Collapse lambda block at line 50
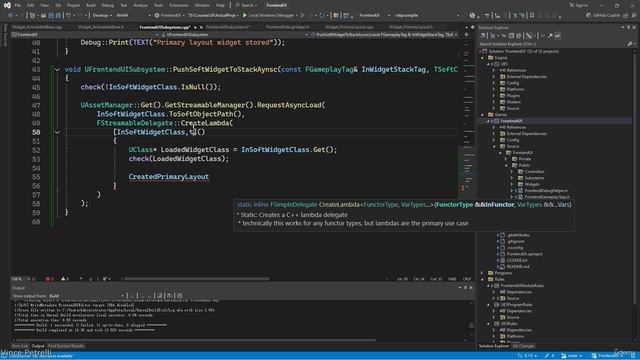640x360 pixels. click(57, 132)
